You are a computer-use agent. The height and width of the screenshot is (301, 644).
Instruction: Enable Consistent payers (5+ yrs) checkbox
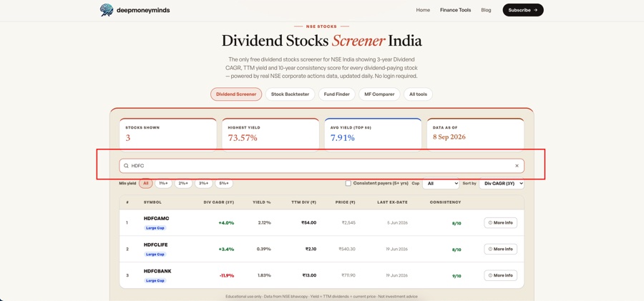348,183
